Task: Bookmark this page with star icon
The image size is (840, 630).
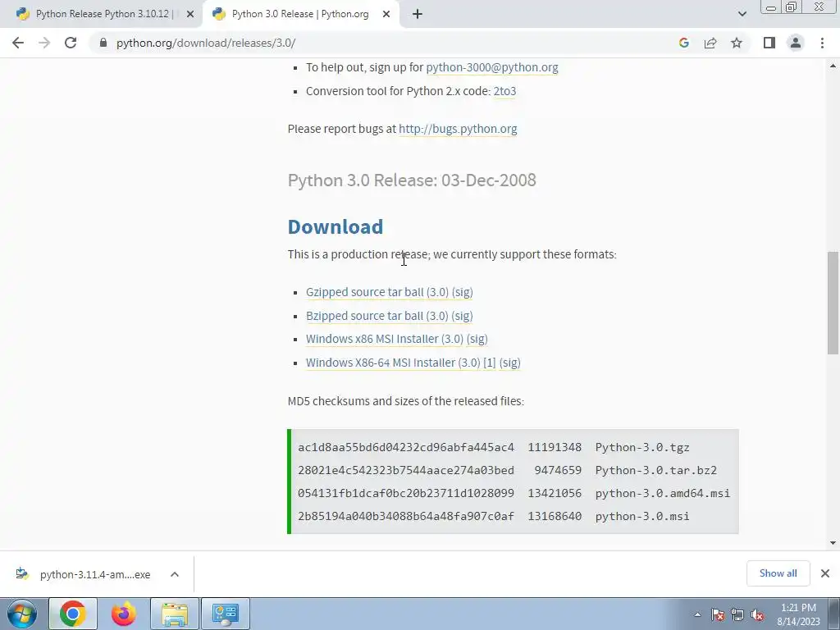Action: click(737, 43)
